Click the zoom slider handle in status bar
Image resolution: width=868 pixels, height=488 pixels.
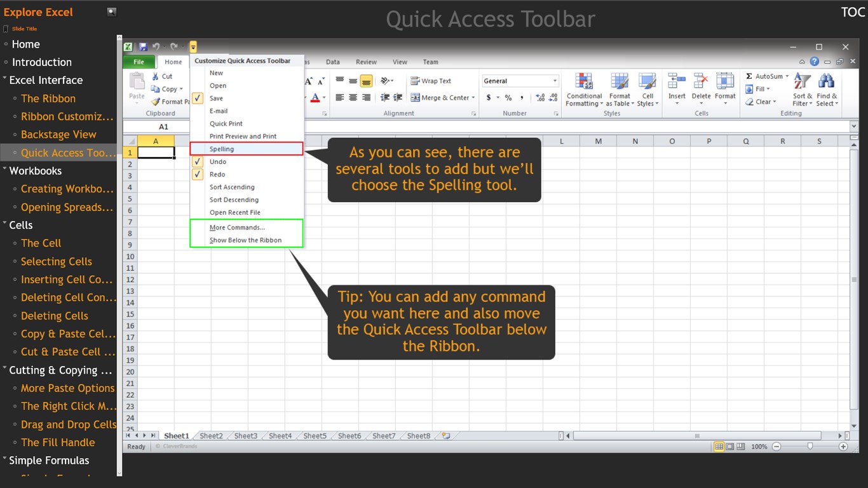(810, 447)
